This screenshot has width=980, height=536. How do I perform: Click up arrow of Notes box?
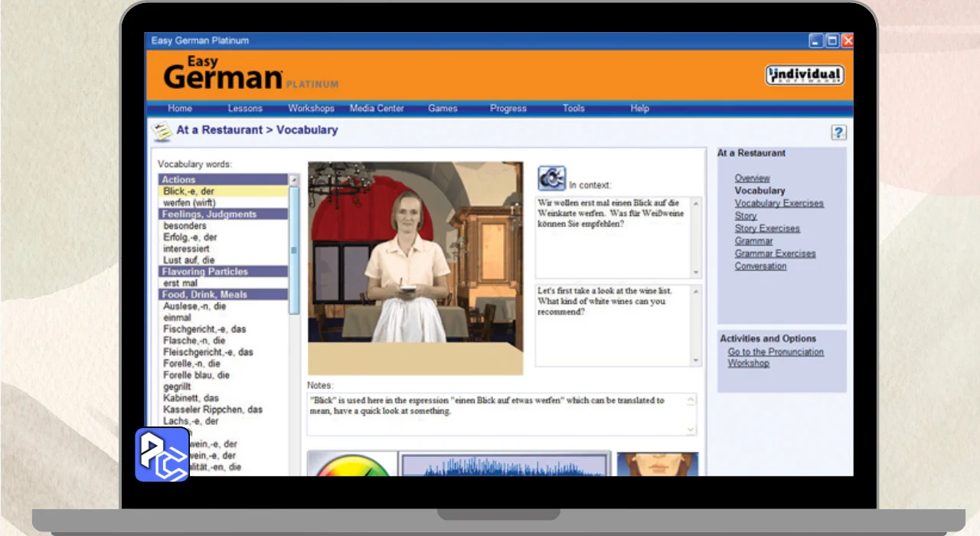coord(691,400)
